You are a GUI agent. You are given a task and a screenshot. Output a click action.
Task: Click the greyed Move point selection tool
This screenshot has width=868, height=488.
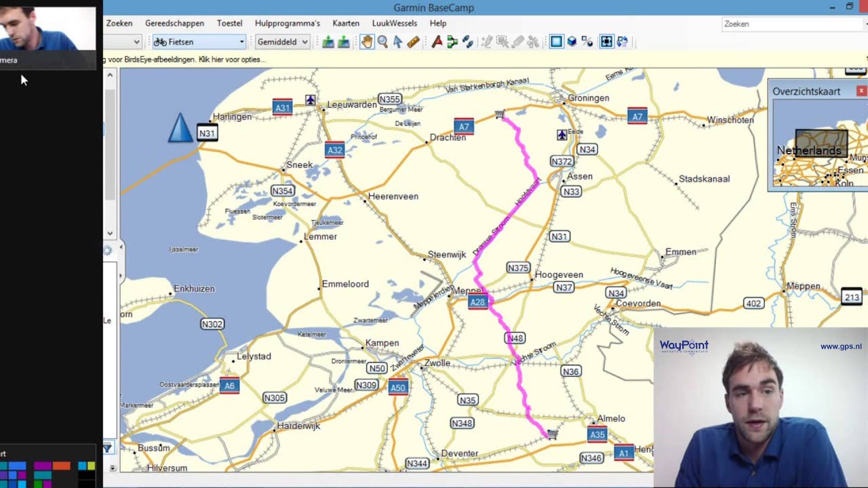pos(502,42)
